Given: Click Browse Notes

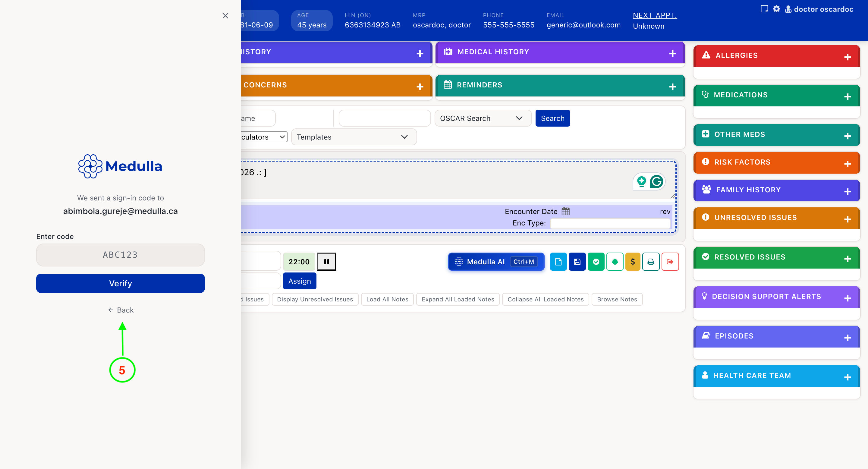Looking at the screenshot, I should [617, 299].
